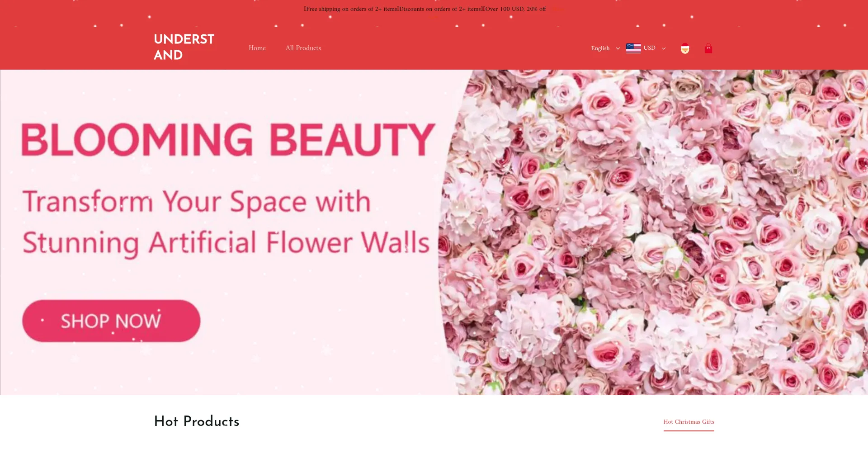The height and width of the screenshot is (449, 868).
Task: Select the USD currency label
Action: 650,48
